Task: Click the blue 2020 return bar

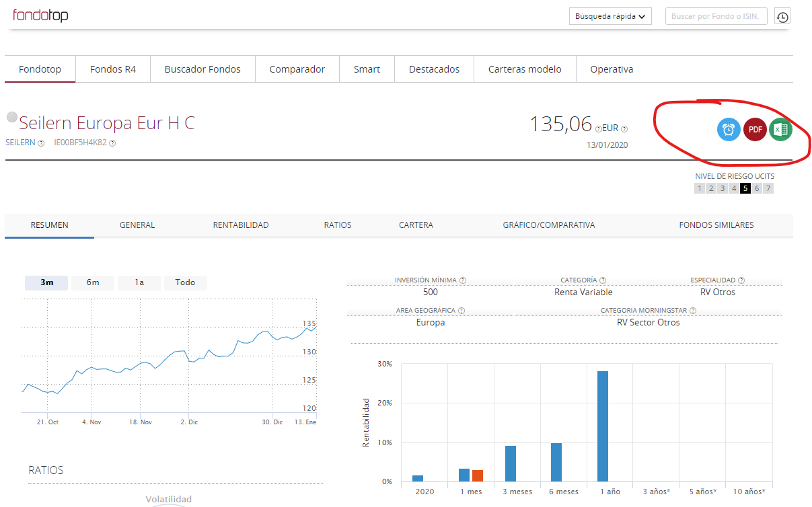Action: 418,479
